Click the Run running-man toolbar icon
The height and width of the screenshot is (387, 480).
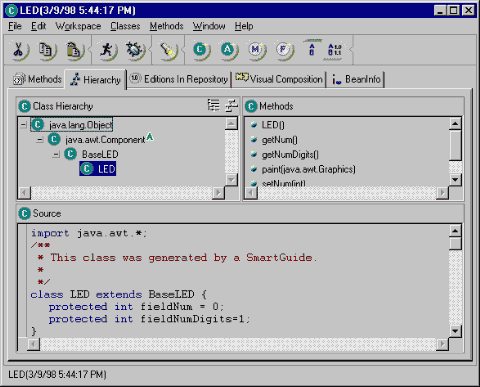107,50
